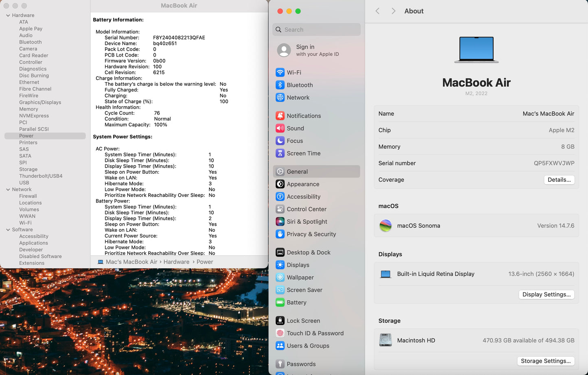The height and width of the screenshot is (375, 588).
Task: Click the macOS Sonoma logo icon
Action: (385, 226)
